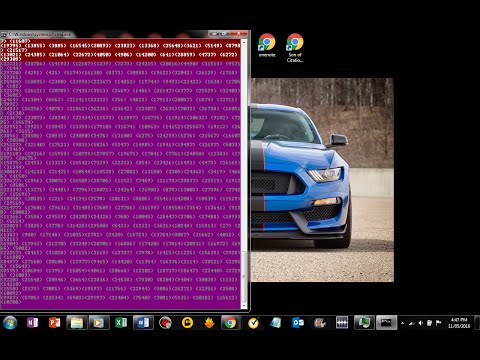The image size is (480, 360).
Task: Open the Windows Start menu orb
Action: click(x=10, y=323)
